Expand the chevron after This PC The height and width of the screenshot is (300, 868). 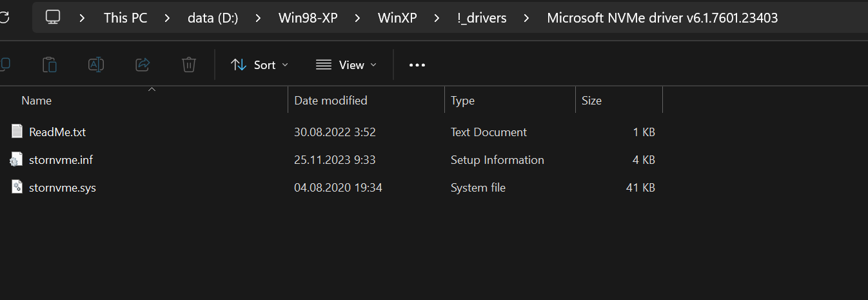coord(168,18)
